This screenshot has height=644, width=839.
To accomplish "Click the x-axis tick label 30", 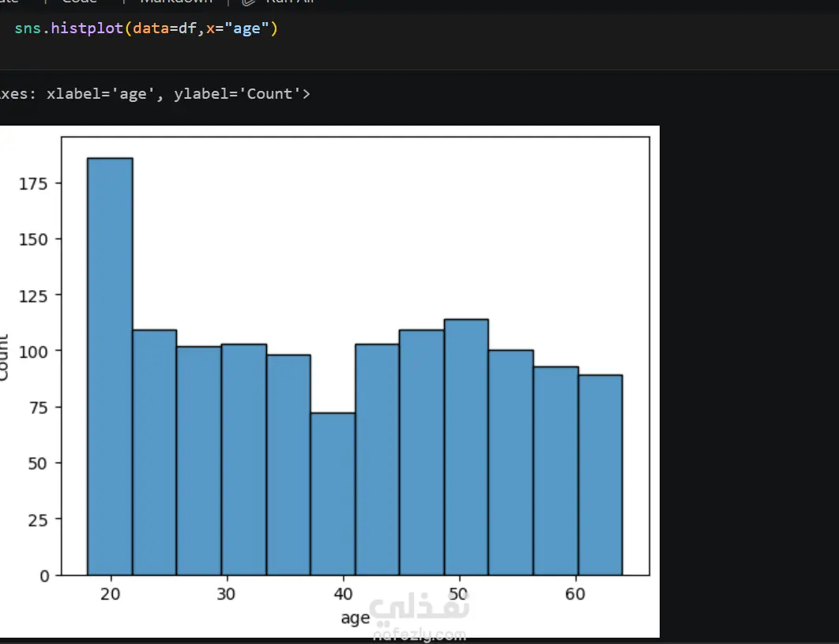I will tap(226, 593).
